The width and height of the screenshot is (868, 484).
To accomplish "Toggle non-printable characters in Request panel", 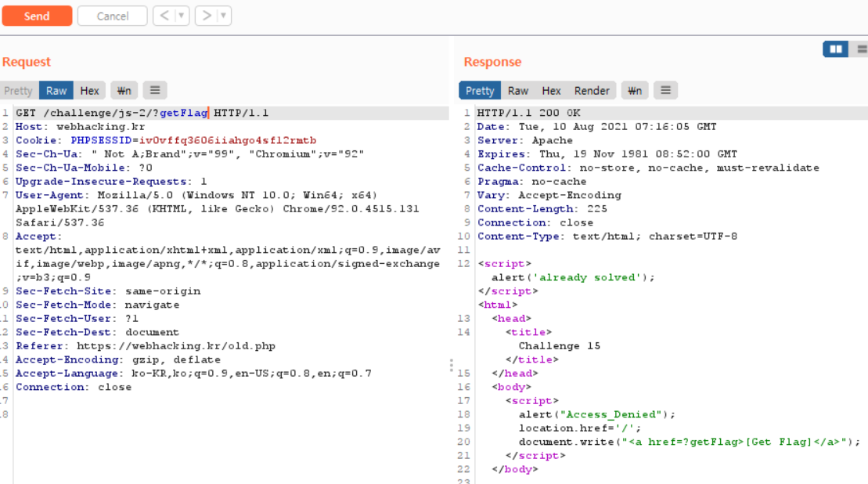I will tap(124, 90).
